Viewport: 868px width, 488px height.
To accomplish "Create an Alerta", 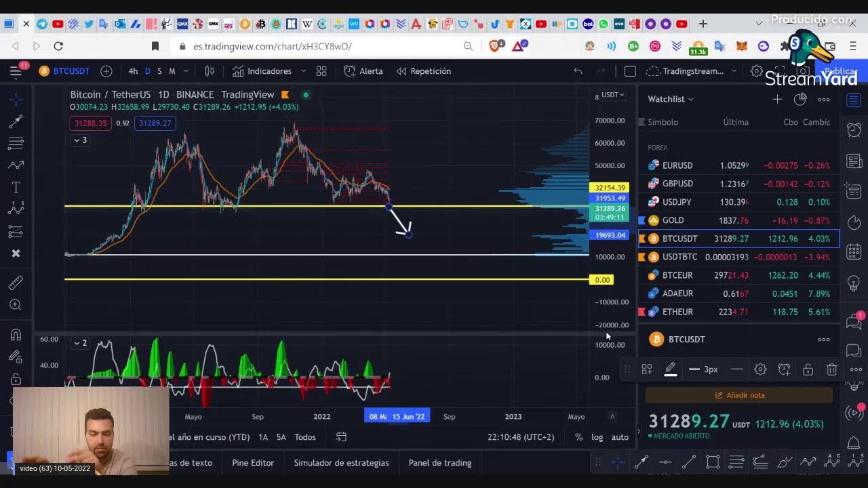I will point(363,70).
